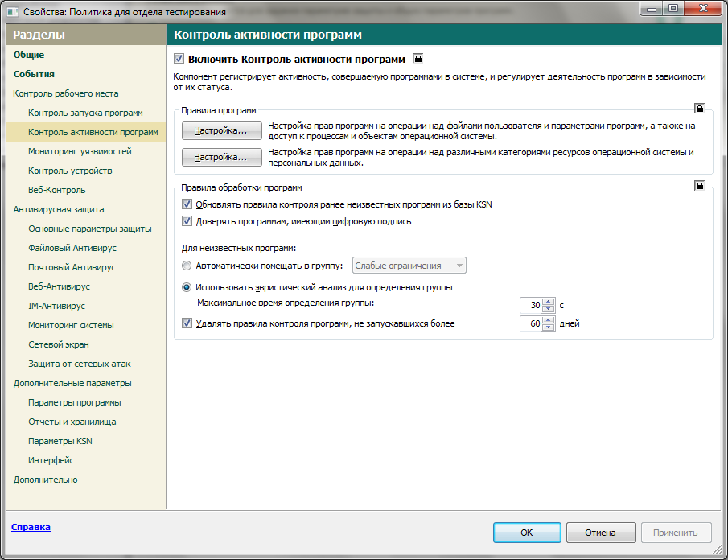Open Контроль устройств section
Image resolution: width=728 pixels, height=560 pixels.
tap(70, 171)
